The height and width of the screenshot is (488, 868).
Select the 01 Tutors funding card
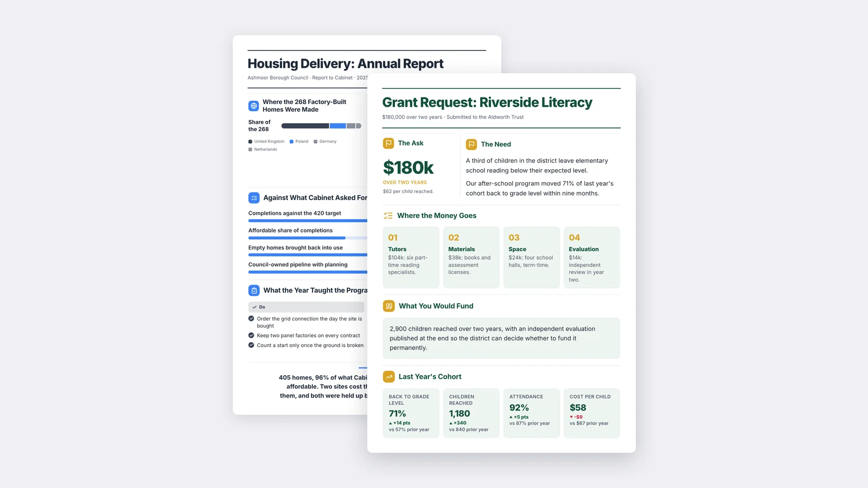click(x=411, y=258)
